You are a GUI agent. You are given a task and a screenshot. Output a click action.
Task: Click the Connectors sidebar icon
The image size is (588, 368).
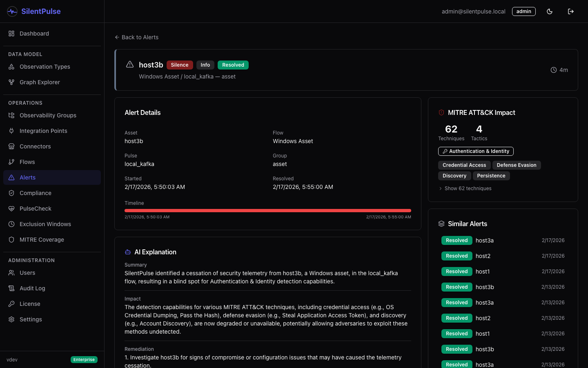(x=11, y=146)
